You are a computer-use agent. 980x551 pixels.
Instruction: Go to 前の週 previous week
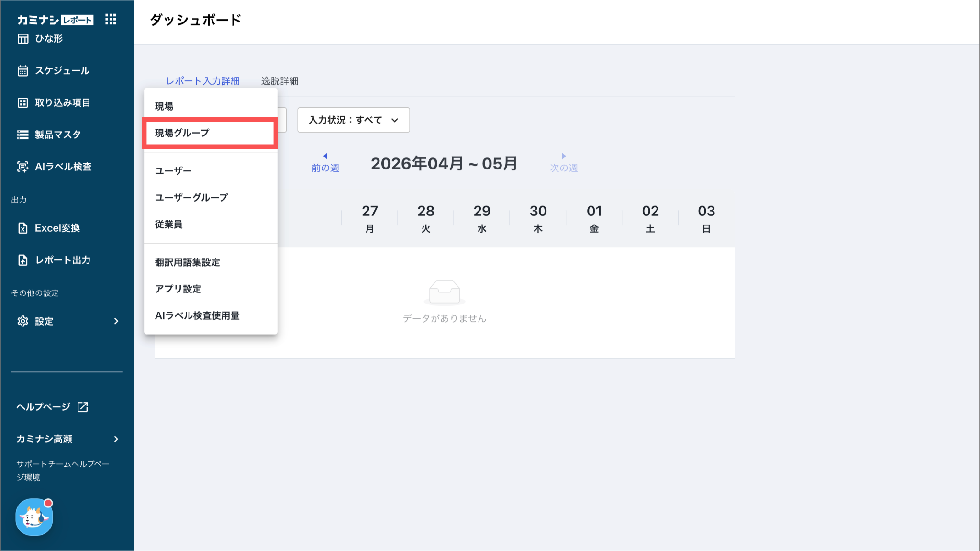point(325,163)
